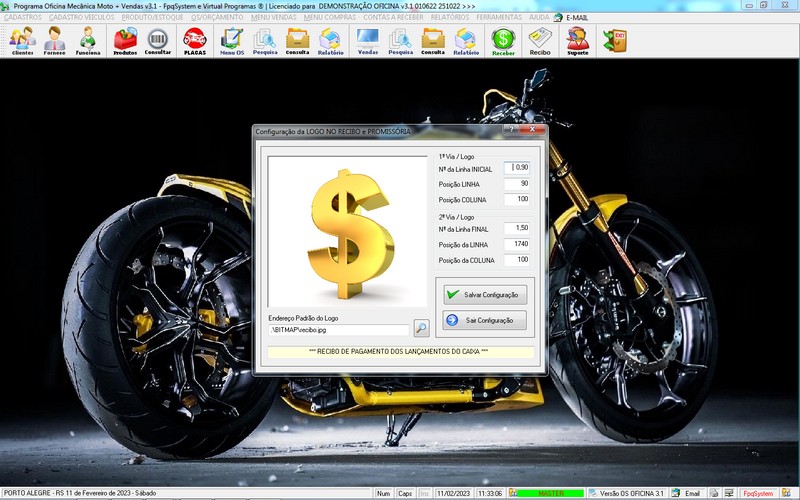
Task: Click the printer icon in status bar
Action: [x=714, y=493]
